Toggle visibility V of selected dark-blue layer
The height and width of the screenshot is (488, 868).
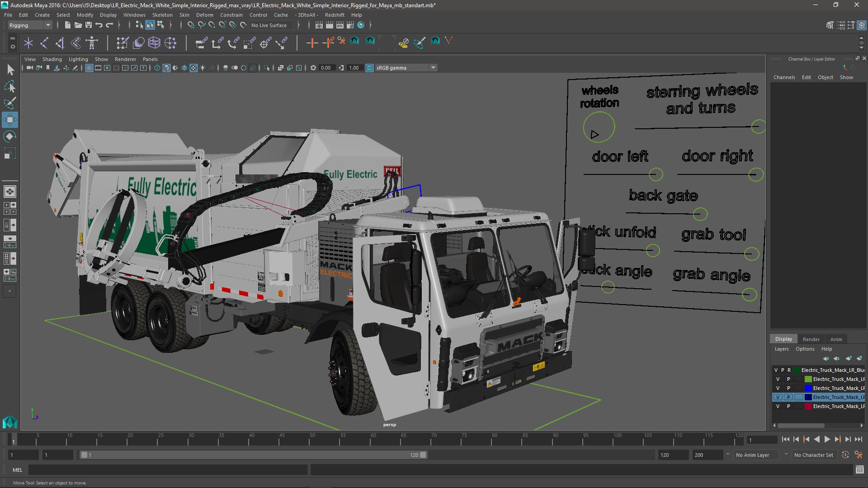point(778,397)
